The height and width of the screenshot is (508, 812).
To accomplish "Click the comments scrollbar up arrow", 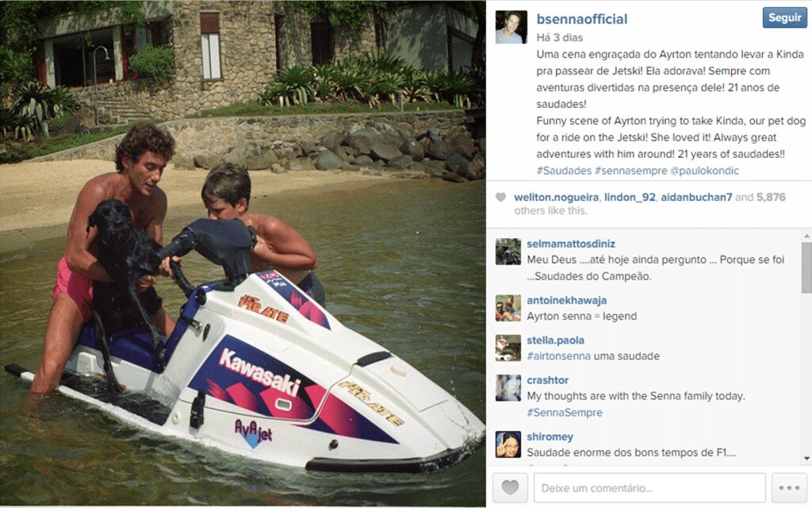I will click(x=806, y=236).
